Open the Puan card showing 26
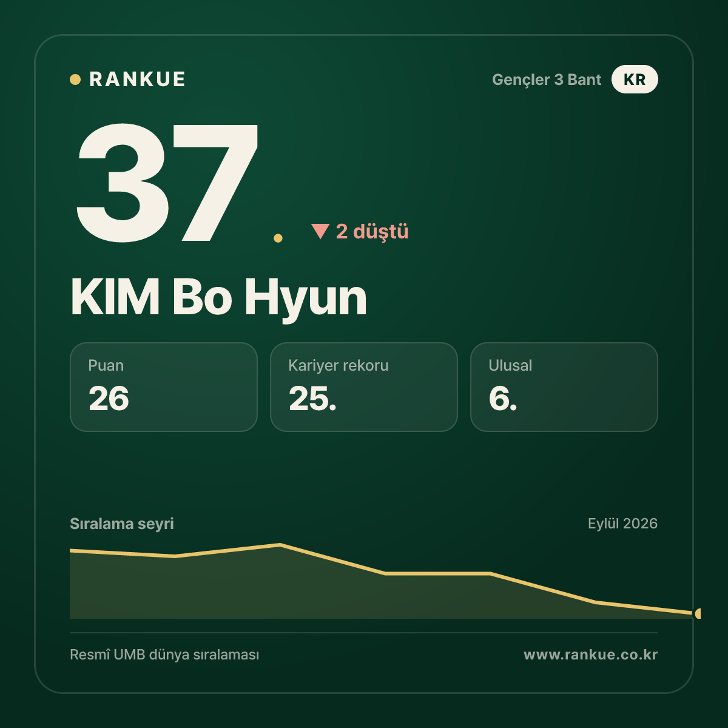728x728 pixels. tap(164, 387)
